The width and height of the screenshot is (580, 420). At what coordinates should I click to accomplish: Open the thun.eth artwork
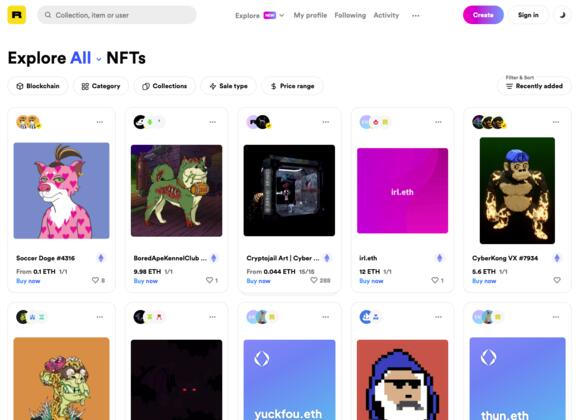(517, 379)
